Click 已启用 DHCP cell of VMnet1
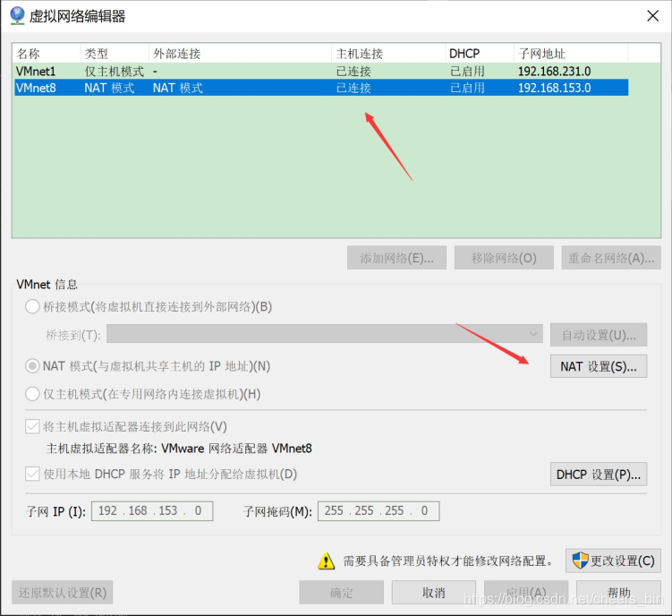The image size is (672, 616). [467, 71]
